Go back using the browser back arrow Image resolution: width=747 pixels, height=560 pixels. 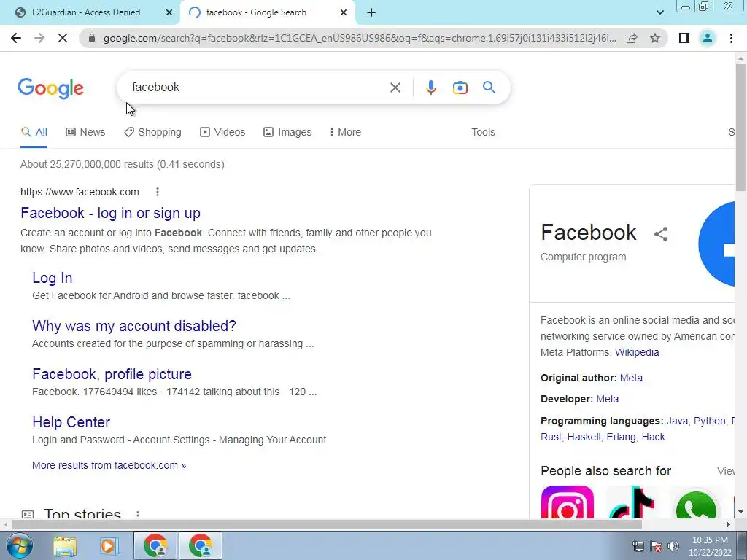16,38
